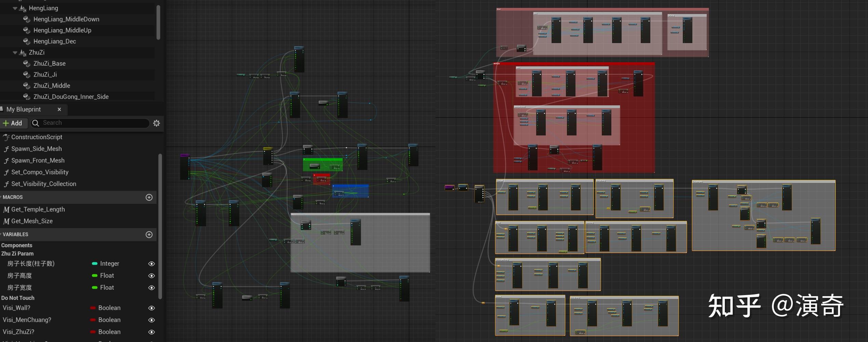868x342 pixels.
Task: Toggle the eye icon for Visi_ZhuZi?
Action: [151, 332]
